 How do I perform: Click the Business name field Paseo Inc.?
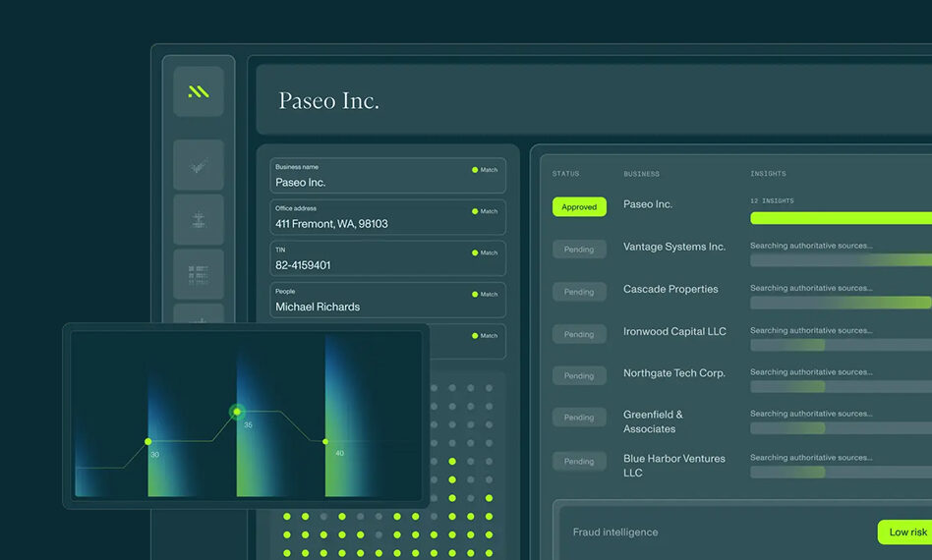[387, 175]
